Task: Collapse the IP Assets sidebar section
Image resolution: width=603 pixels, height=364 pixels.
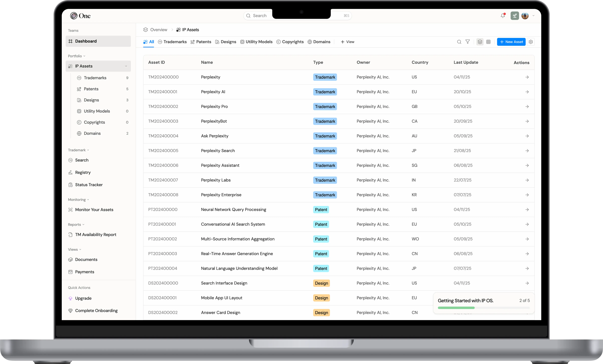Action: coord(126,66)
